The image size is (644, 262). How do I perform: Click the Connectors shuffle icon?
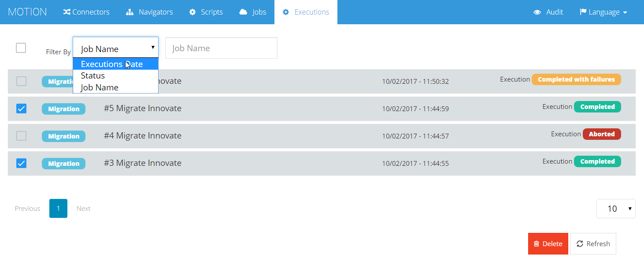67,12
